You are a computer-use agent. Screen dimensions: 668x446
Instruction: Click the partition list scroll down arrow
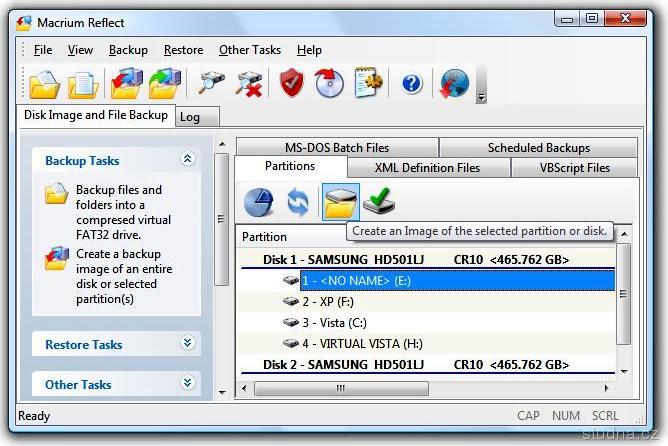coord(625,371)
